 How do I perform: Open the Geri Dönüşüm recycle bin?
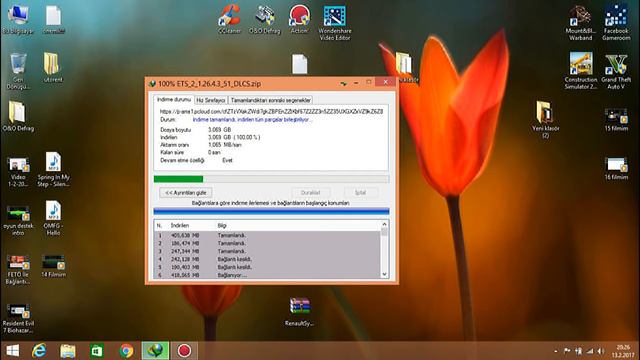click(18, 71)
